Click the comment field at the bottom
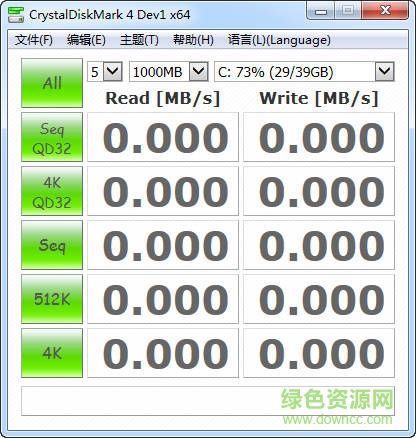Screen dimensions: 416x438 tap(208, 401)
